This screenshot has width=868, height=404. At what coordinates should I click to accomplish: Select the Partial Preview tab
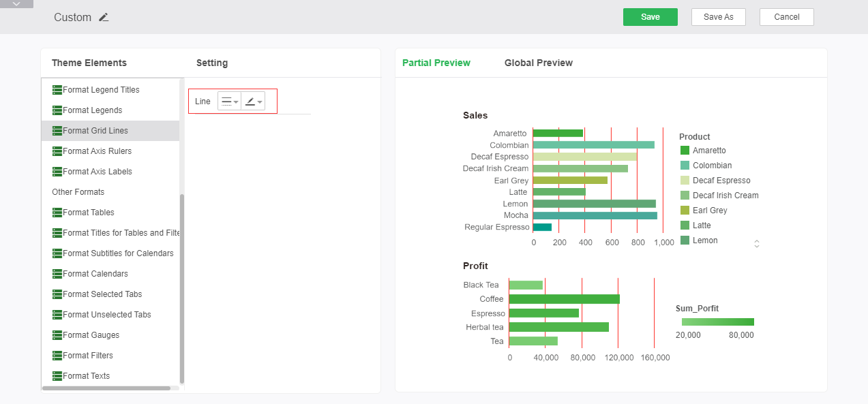pos(436,63)
